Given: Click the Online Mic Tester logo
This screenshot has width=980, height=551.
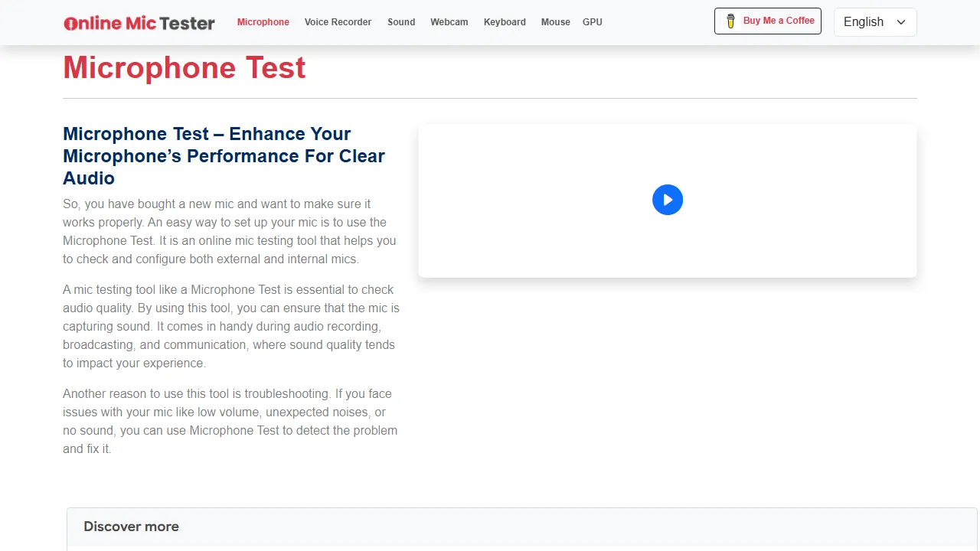Looking at the screenshot, I should (139, 22).
